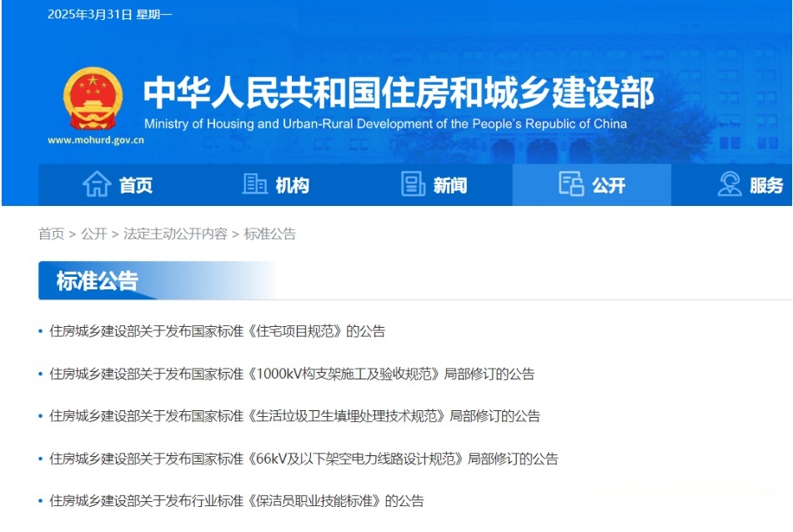793x532 pixels.
Task: Open the 生活垃圾卫生填埋处理技术规范 announcement
Action: click(294, 416)
